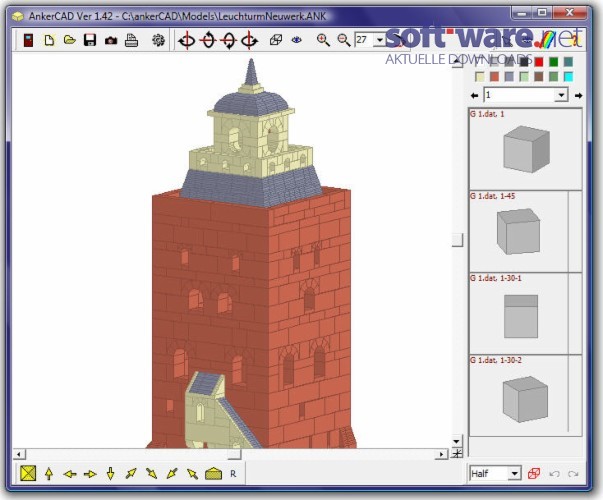Click the vertical scrollbar thumb
Screen dimensions: 603x500
[458, 240]
